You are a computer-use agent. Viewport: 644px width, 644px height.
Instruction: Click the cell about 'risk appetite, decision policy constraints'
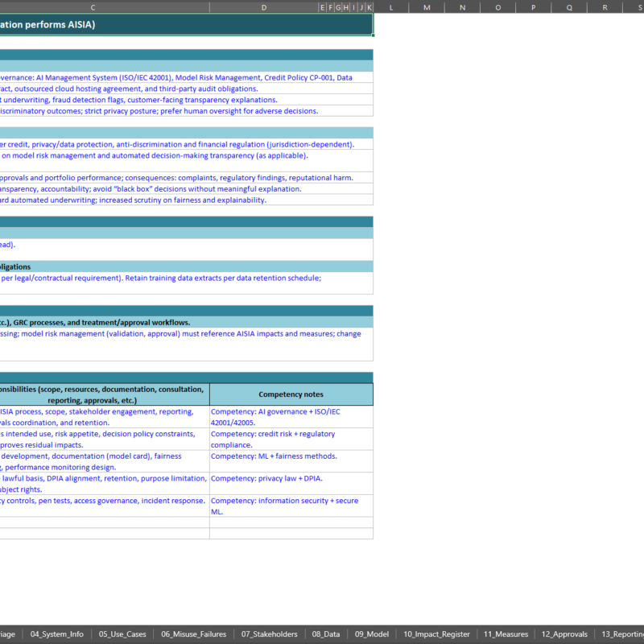[105, 439]
